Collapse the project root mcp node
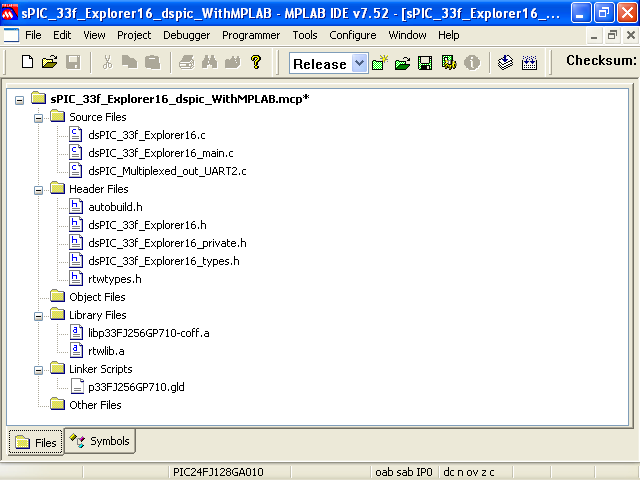The image size is (640, 480). (x=19, y=100)
